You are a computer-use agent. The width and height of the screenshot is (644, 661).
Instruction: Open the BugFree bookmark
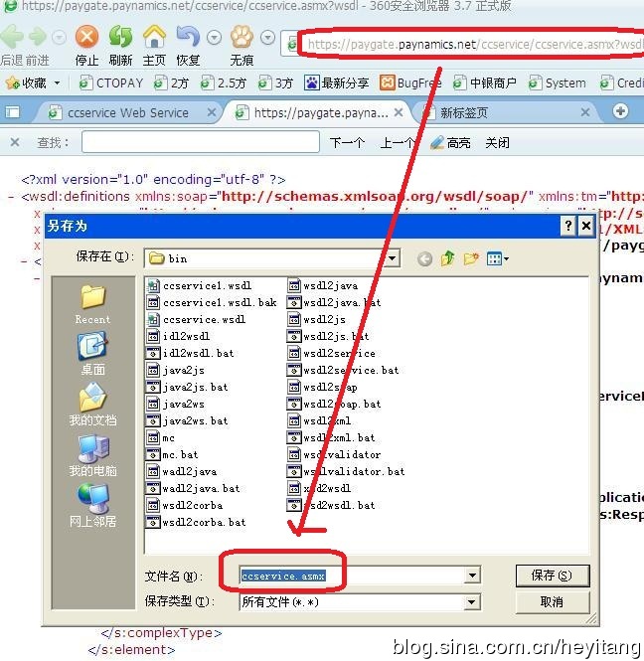(410, 83)
